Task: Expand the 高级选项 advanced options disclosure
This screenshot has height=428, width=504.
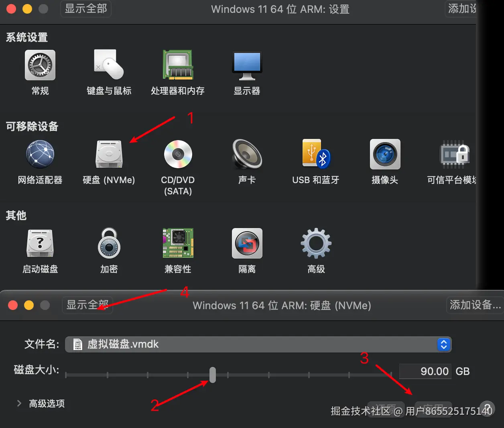Action: pos(19,404)
